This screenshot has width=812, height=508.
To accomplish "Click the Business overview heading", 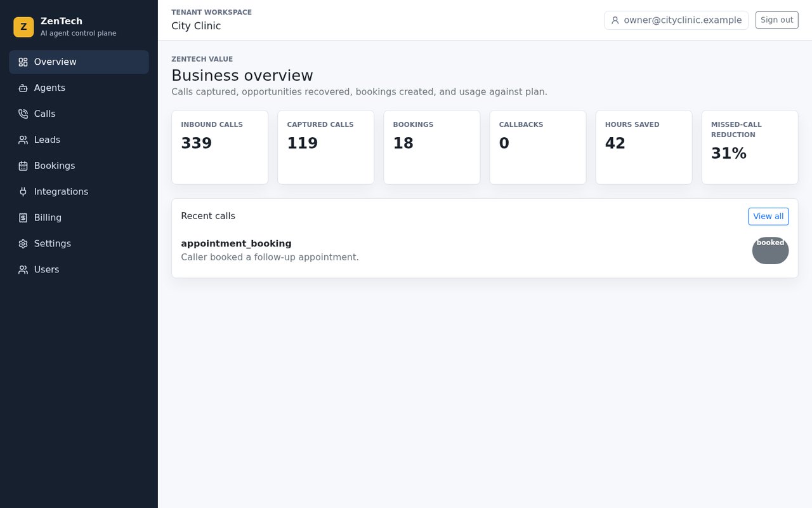I will 242,76.
